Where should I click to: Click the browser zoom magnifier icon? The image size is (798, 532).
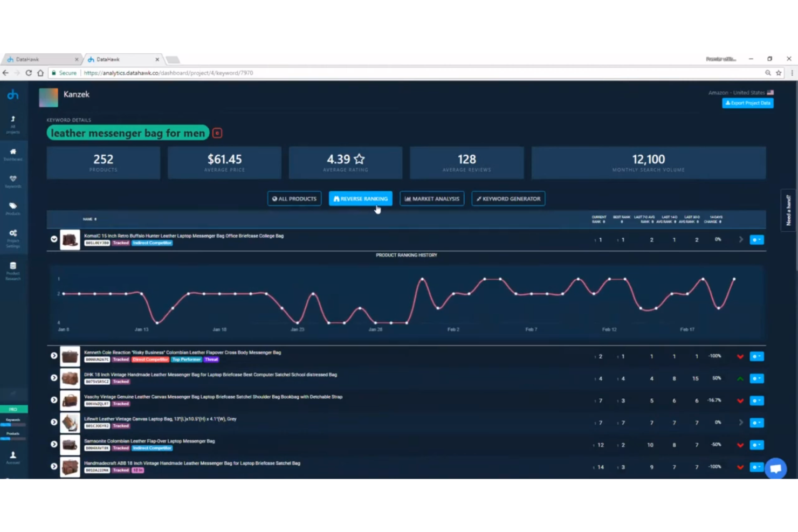pos(768,73)
